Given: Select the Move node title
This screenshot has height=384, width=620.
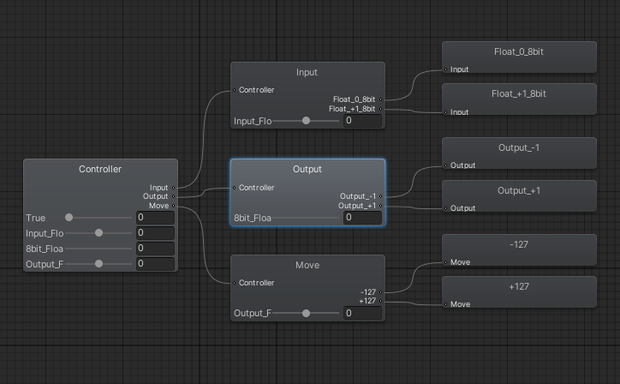Looking at the screenshot, I should click(x=307, y=265).
